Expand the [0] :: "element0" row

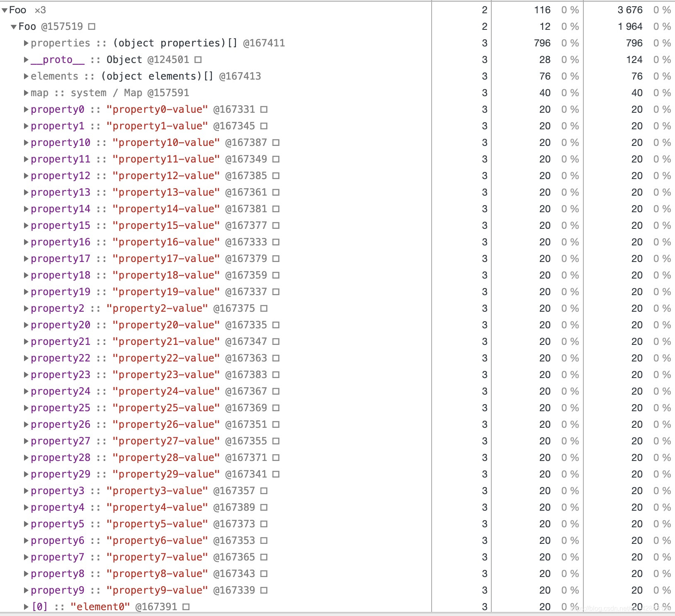click(26, 607)
